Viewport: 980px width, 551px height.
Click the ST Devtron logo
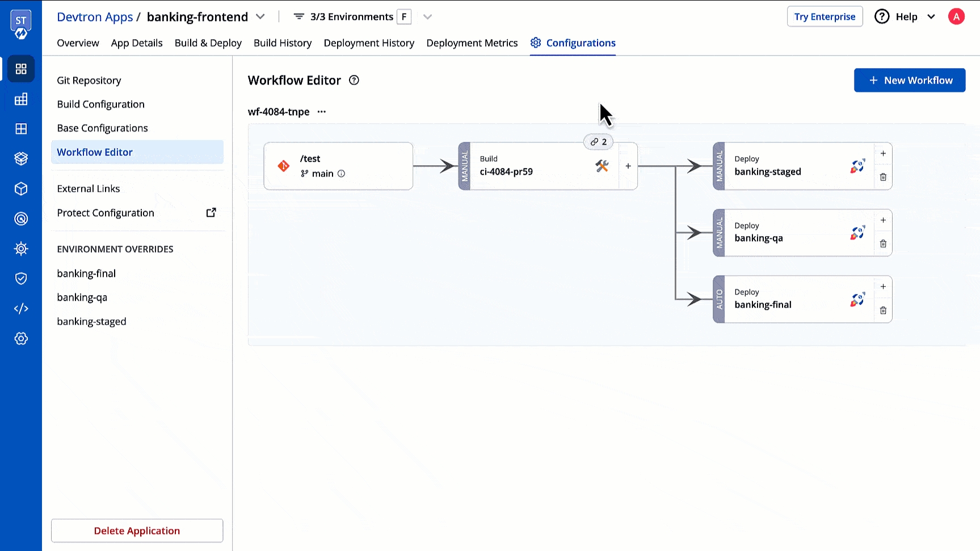(x=21, y=25)
